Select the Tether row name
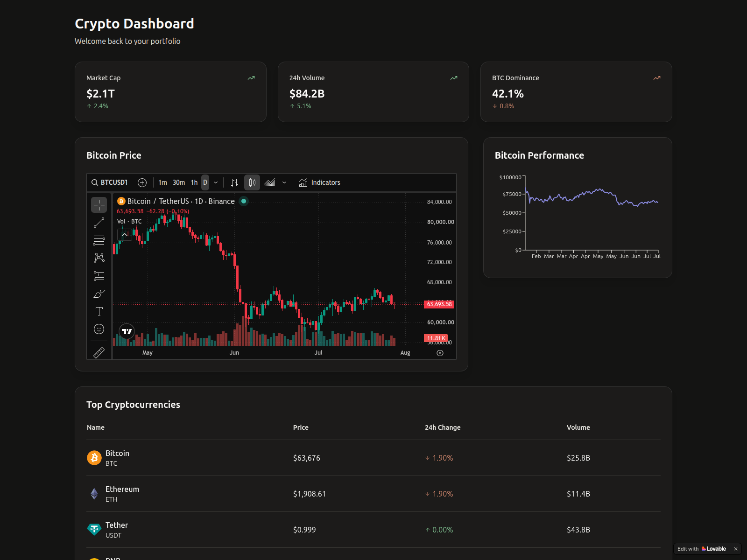The width and height of the screenshot is (747, 560). click(x=117, y=525)
